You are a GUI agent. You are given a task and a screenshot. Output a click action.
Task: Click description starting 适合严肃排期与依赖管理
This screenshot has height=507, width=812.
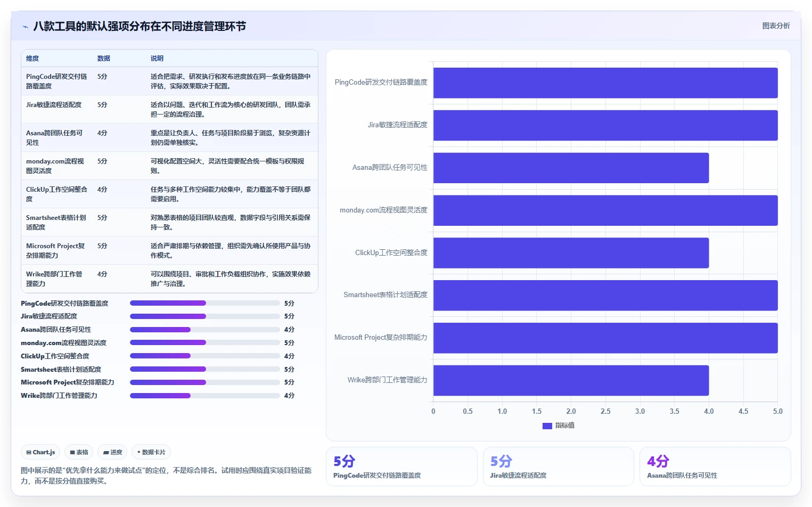[x=231, y=251]
